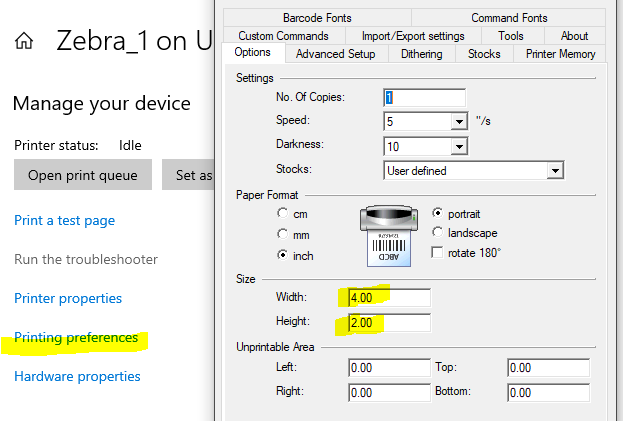Switch to the Command Fonts tab
The width and height of the screenshot is (623, 421).
coord(509,18)
